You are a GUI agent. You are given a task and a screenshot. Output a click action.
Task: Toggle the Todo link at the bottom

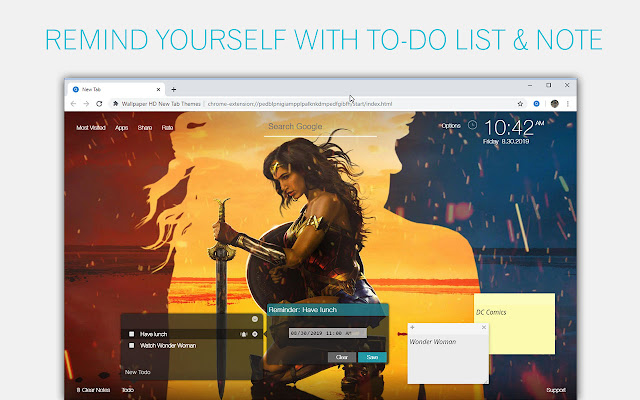(128, 390)
